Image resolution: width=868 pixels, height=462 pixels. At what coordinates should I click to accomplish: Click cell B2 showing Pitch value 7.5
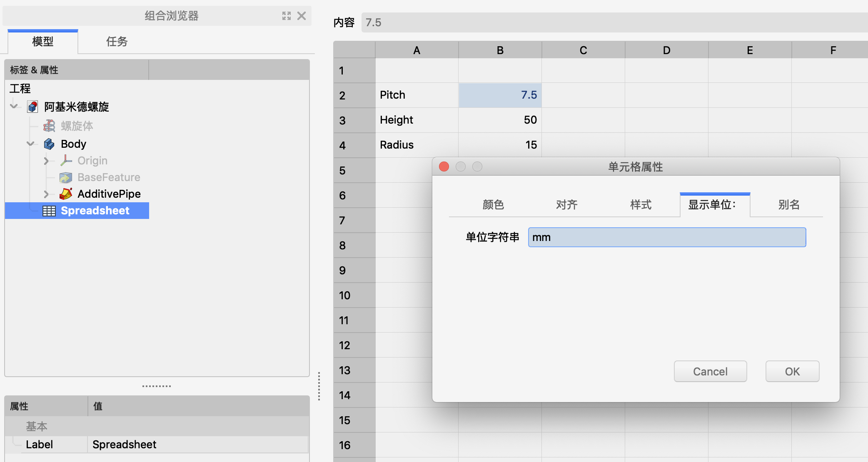pyautogui.click(x=498, y=94)
